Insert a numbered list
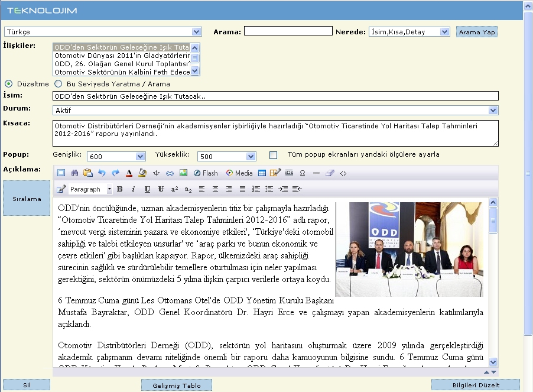Viewport: 533px width, 392px height. (256, 189)
